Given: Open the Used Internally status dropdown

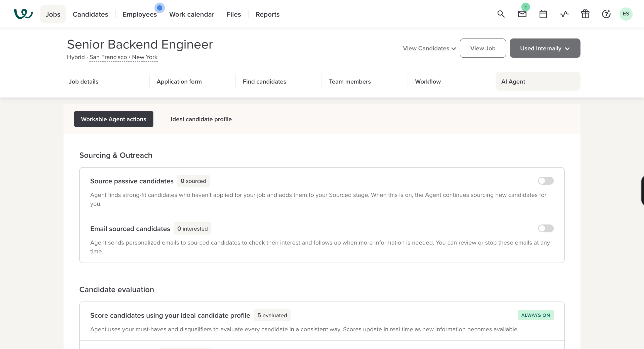Looking at the screenshot, I should click(545, 48).
